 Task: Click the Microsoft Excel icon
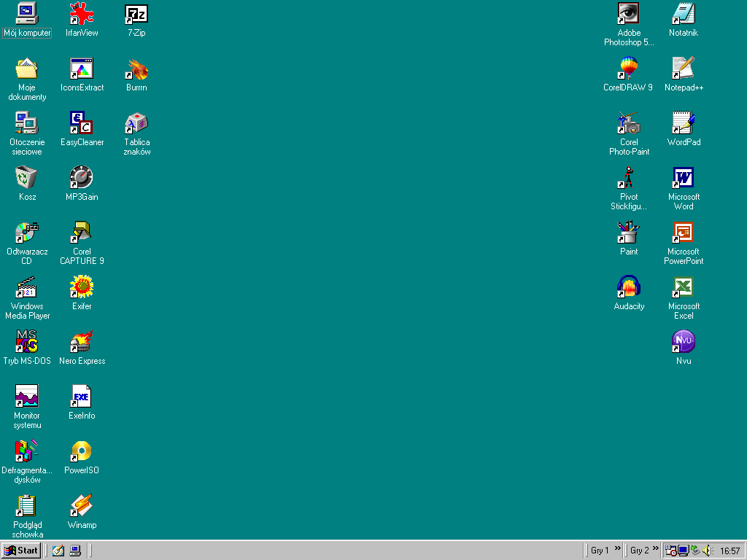click(683, 287)
